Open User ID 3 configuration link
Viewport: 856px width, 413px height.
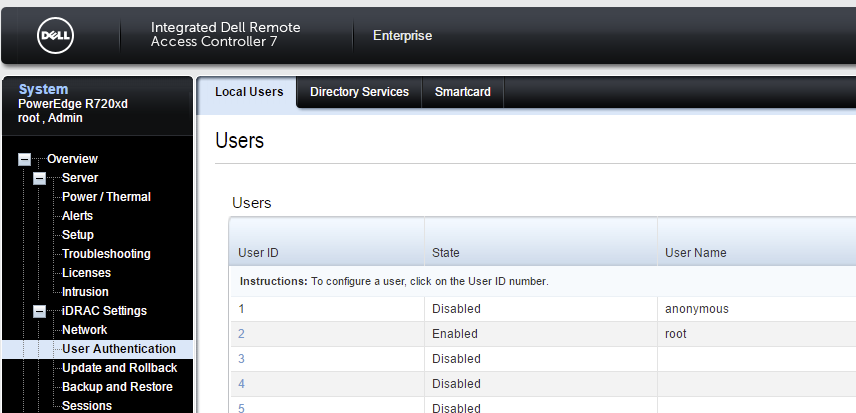[241, 359]
